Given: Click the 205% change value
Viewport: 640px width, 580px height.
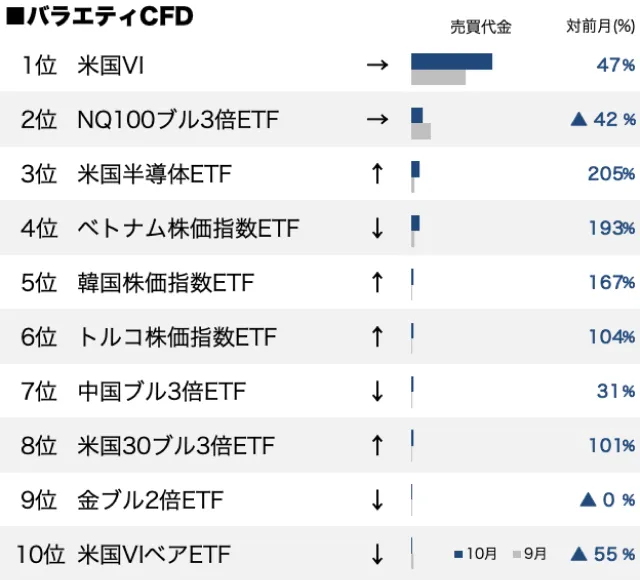Looking at the screenshot, I should pyautogui.click(x=611, y=174).
